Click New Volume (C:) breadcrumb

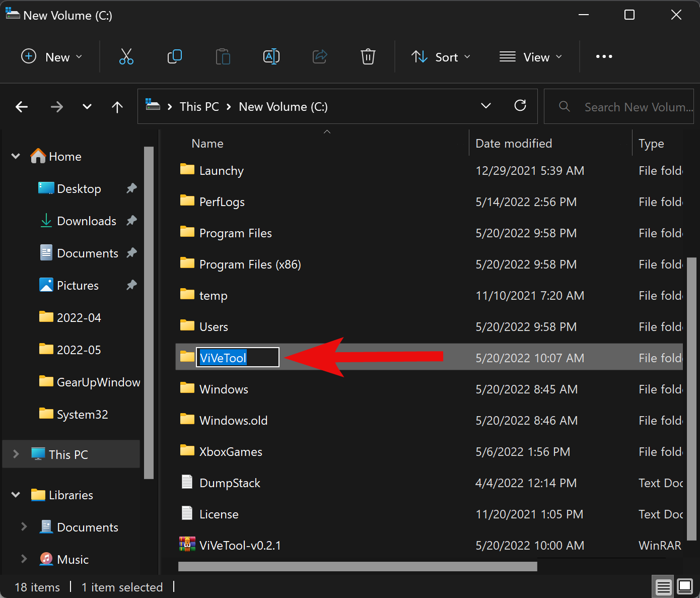[283, 107]
